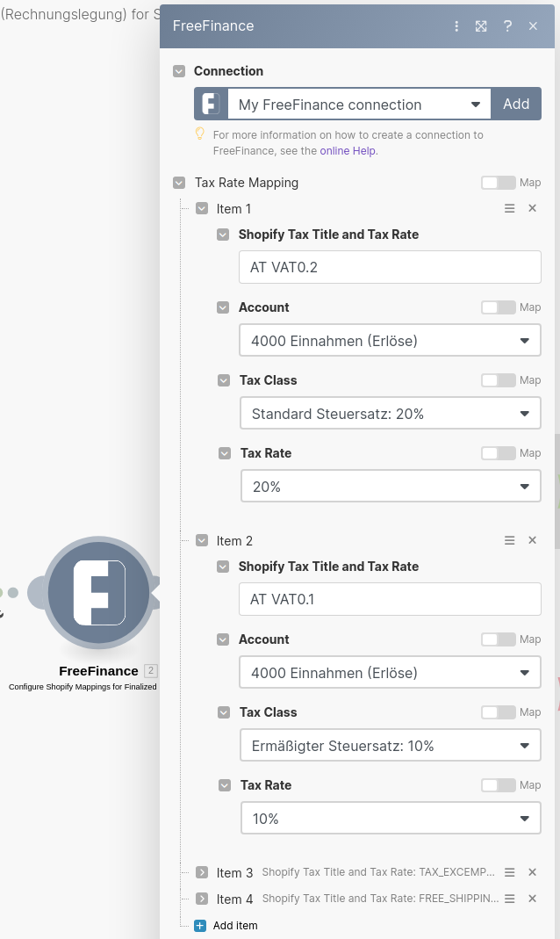Open Item 1 Tax Class dropdown showing Standard Steuersatz
This screenshot has width=560, height=939.
(390, 414)
